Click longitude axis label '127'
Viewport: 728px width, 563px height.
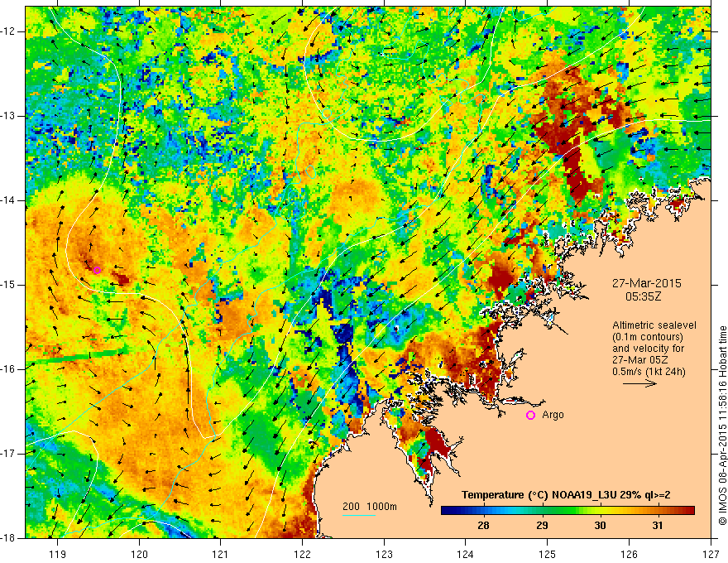711,554
